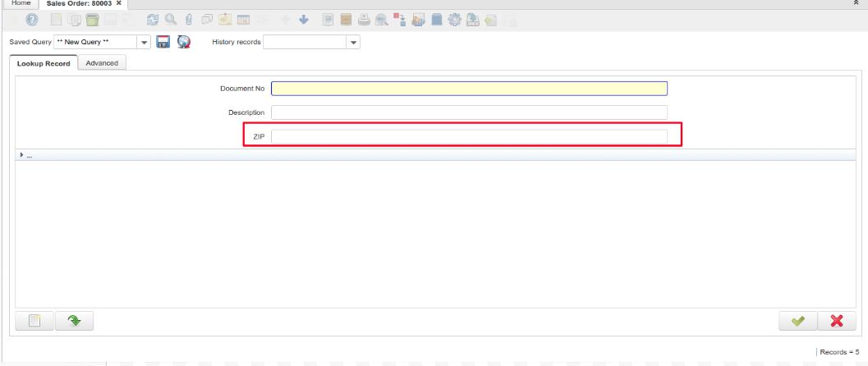Image resolution: width=868 pixels, height=366 pixels.
Task: Click the green Delete record toolbar icon
Action: click(x=92, y=21)
